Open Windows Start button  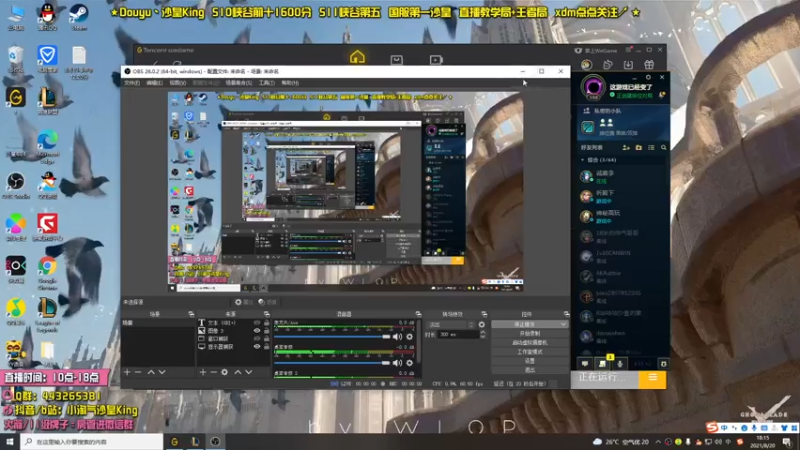click(10, 442)
